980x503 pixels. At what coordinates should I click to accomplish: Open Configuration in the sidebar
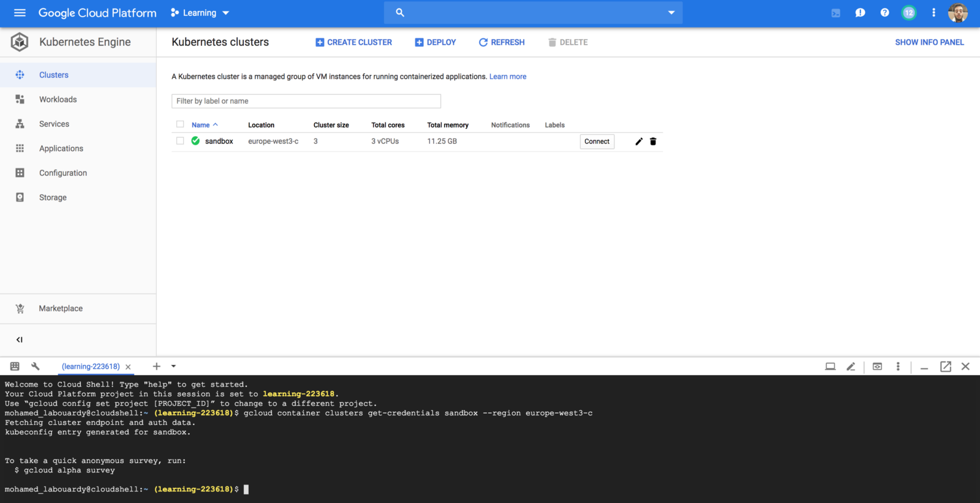tap(78, 173)
